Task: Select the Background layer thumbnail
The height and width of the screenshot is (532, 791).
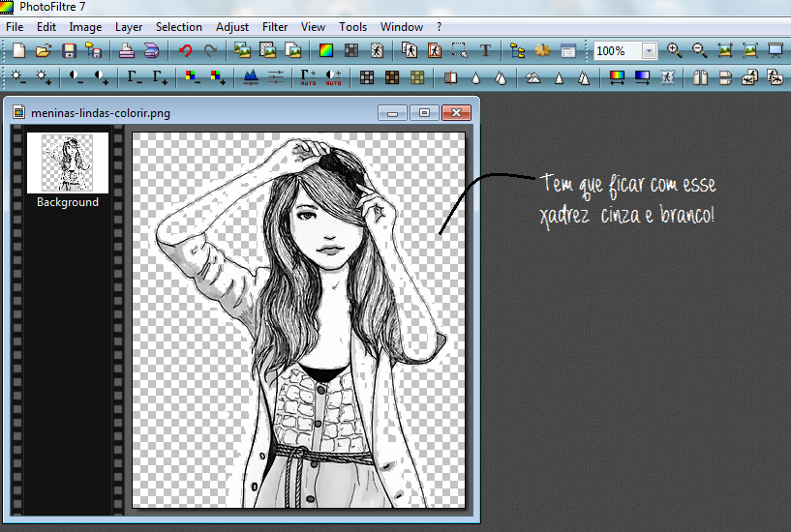Action: 68,163
